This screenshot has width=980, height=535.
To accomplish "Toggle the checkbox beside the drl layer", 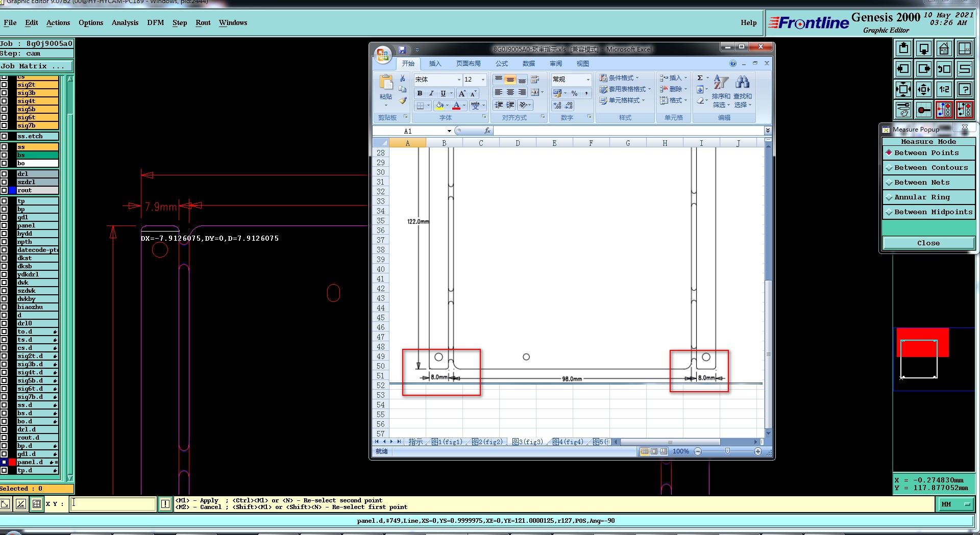I will [x=4, y=174].
